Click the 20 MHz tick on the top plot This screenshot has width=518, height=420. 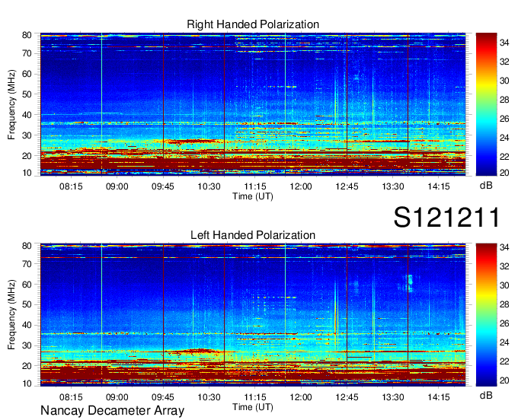[27, 156]
